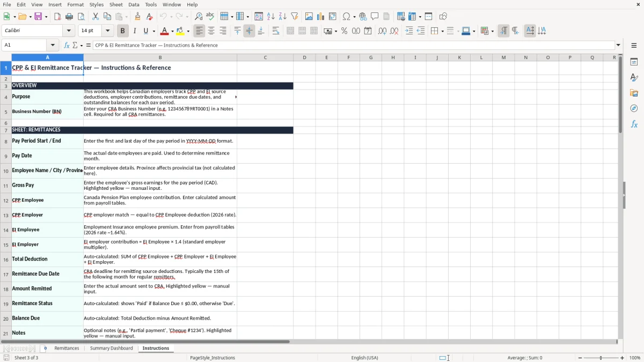Image resolution: width=644 pixels, height=362 pixels.
Task: Open sidebar Properties icon
Action: (634, 62)
